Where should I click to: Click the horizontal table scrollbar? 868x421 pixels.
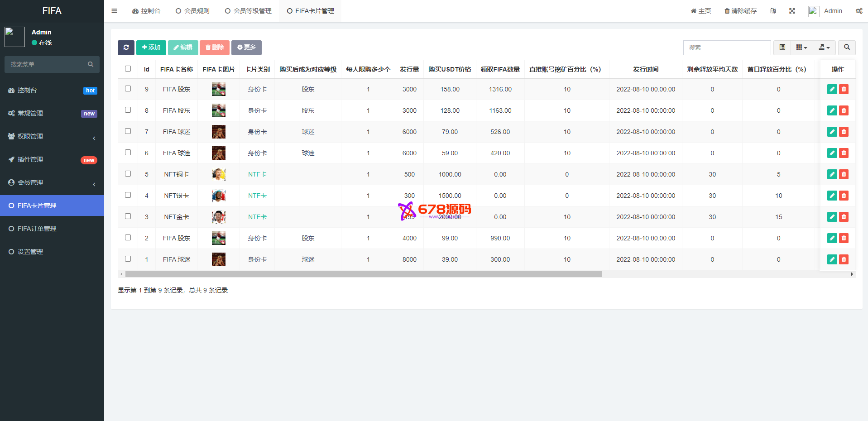(x=364, y=274)
